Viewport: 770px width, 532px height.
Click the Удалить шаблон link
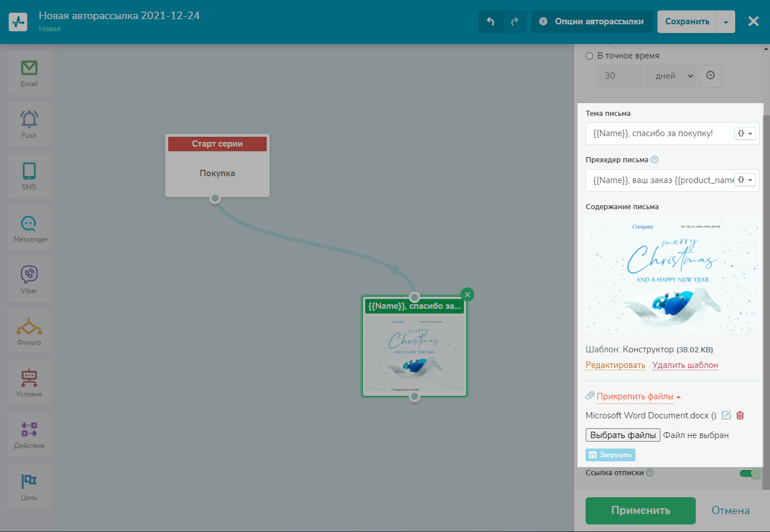click(x=685, y=365)
